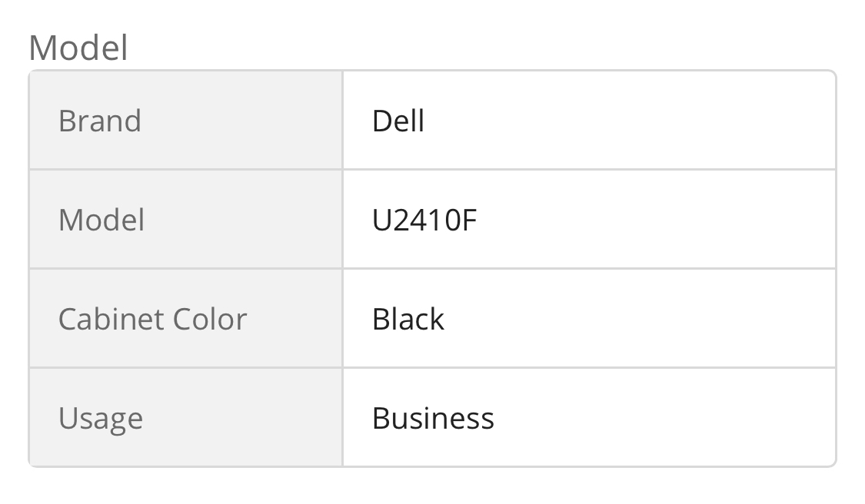Click gray area right of table's Model label

(243, 220)
